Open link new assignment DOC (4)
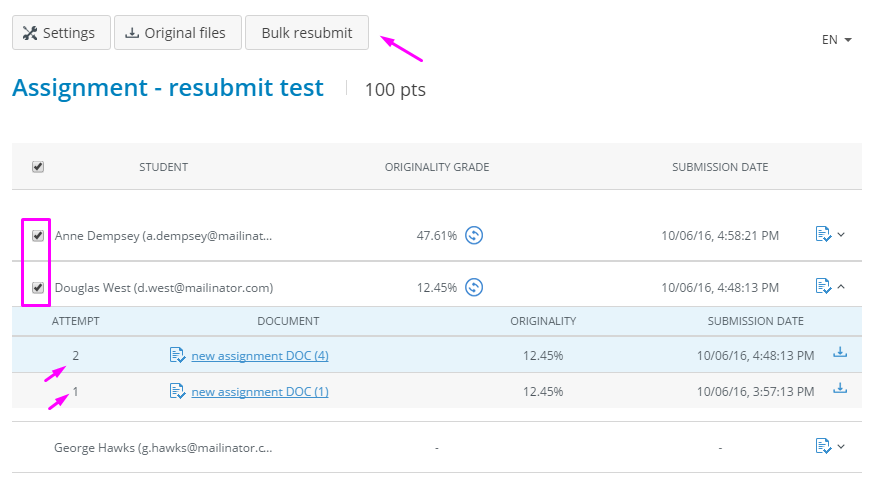887x498 pixels. [260, 355]
